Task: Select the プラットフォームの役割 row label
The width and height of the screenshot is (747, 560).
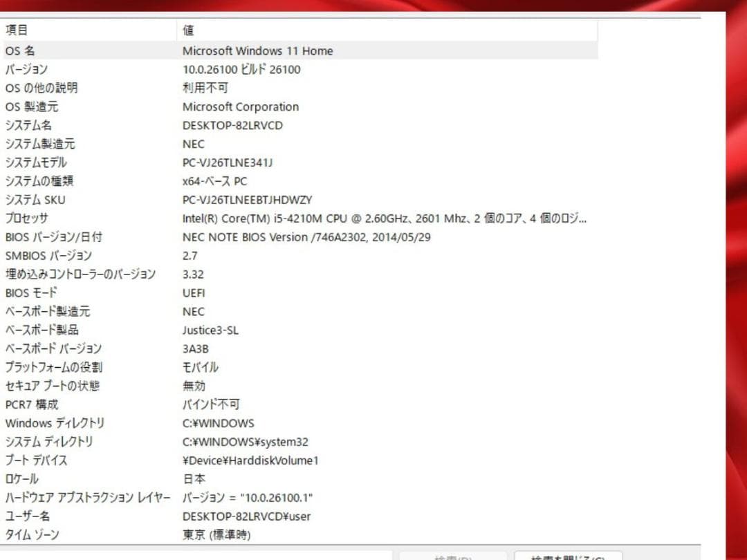Action: tap(54, 367)
